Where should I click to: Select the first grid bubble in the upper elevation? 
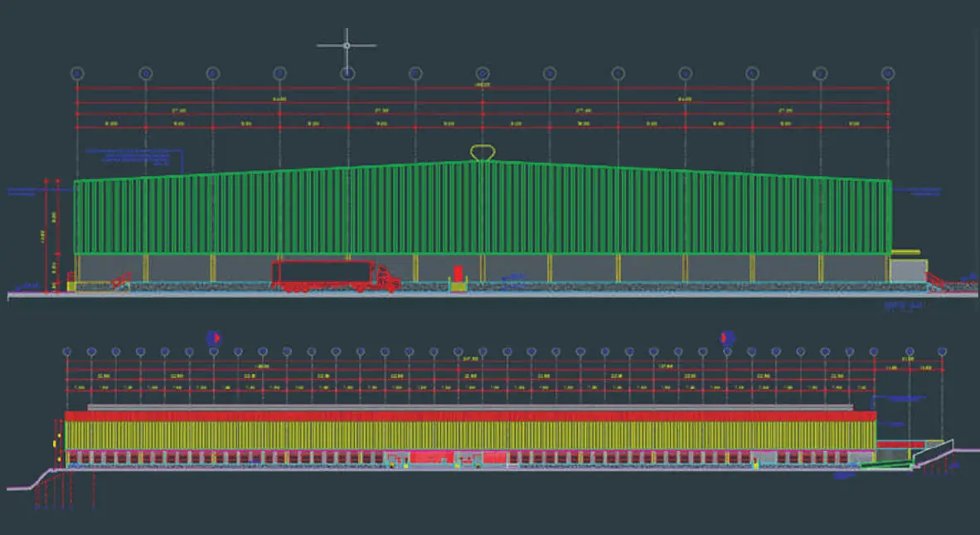pos(77,74)
